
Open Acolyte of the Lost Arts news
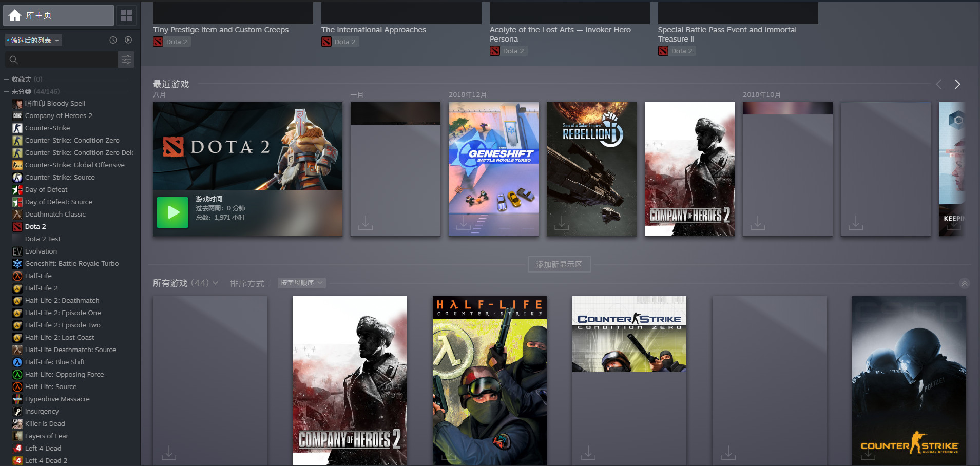click(560, 34)
